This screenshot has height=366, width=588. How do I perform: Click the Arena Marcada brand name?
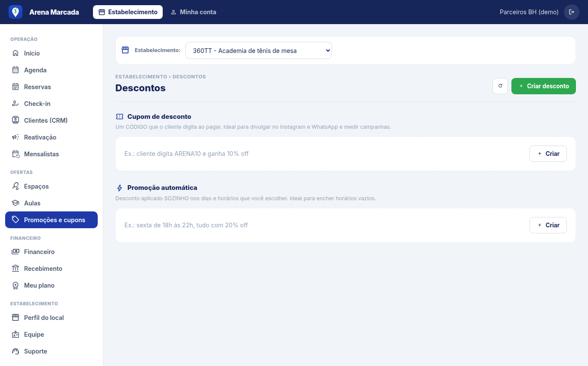click(54, 12)
